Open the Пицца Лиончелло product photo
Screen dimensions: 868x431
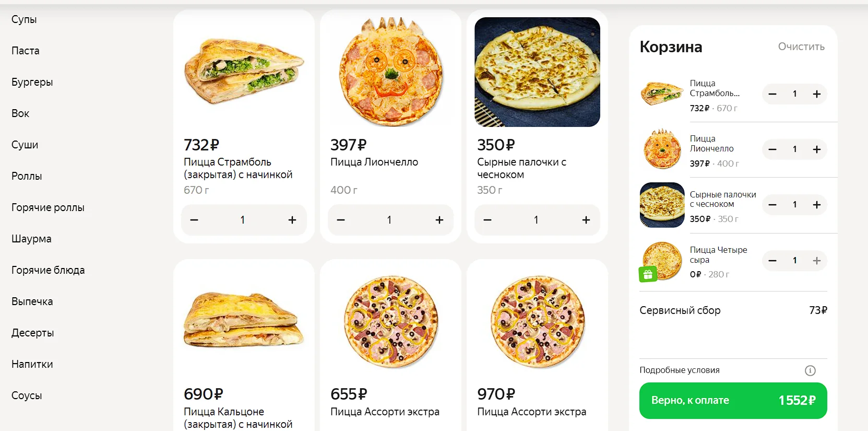(390, 72)
